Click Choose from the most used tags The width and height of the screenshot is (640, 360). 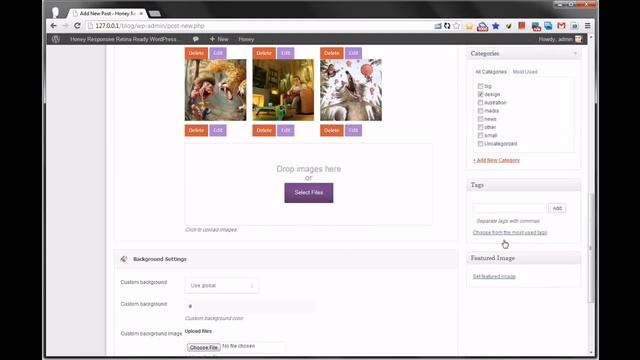tap(510, 232)
